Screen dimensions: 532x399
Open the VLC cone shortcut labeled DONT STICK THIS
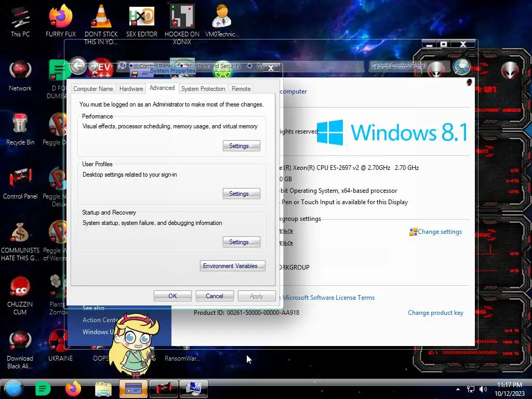click(101, 24)
